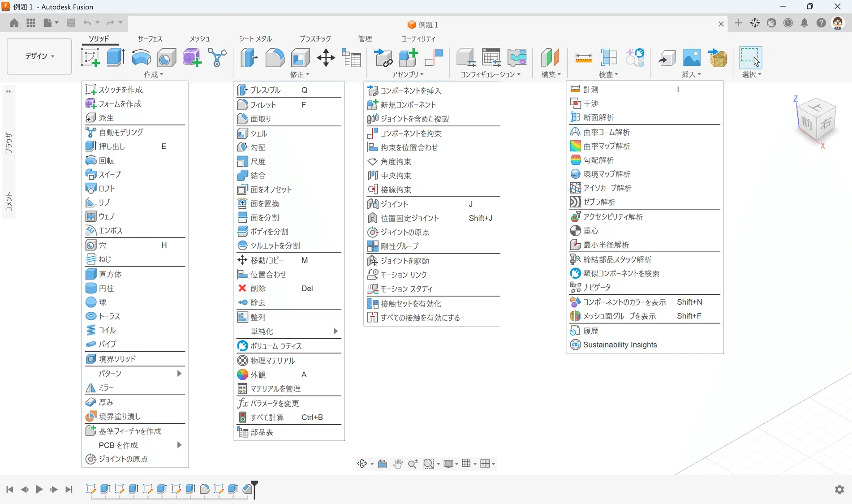Image resolution: width=852 pixels, height=504 pixels.
Task: Click the Revolve tool icon in the toolbar
Action: pos(141,58)
